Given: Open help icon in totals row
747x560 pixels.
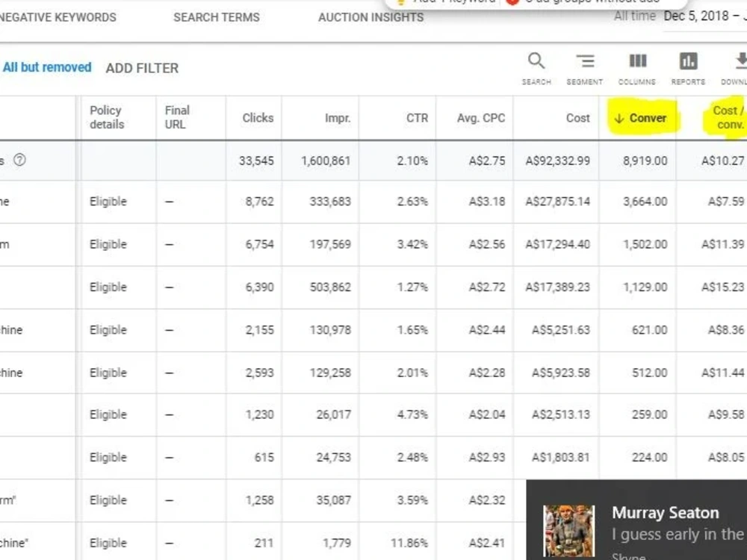Looking at the screenshot, I should pos(19,160).
